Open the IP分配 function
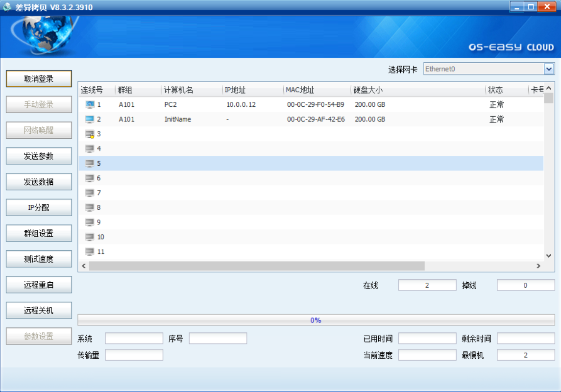Screen dimensions: 561x392 click(x=39, y=208)
